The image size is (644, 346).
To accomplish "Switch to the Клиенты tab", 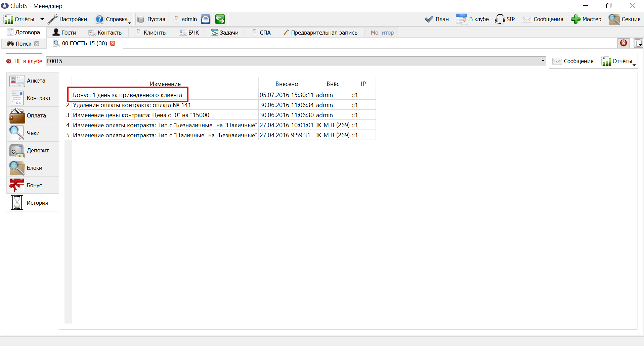I will pyautogui.click(x=151, y=33).
